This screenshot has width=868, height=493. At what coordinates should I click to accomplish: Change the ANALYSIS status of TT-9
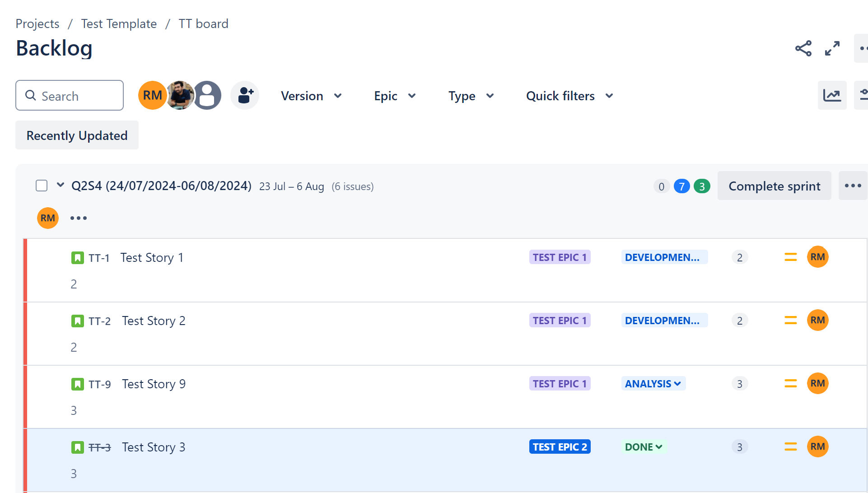click(x=653, y=384)
